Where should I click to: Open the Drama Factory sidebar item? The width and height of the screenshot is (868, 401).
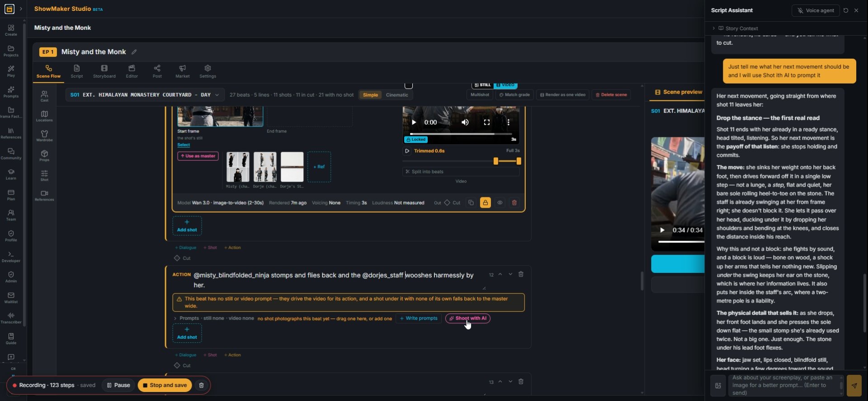(x=11, y=112)
